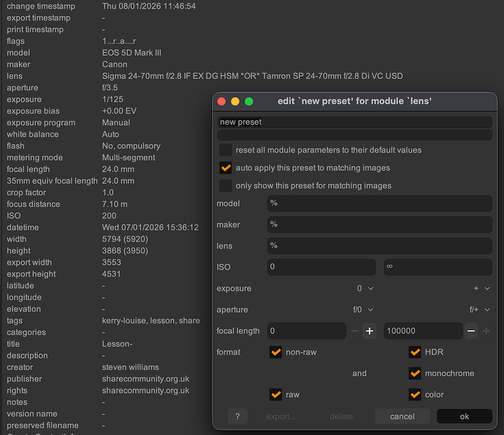Expand the maximum aperture f/+ dropdown
The width and height of the screenshot is (504, 435).
479,309
